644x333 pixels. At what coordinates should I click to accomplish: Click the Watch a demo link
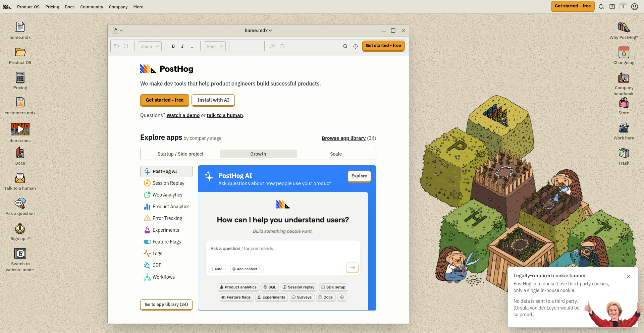(183, 115)
